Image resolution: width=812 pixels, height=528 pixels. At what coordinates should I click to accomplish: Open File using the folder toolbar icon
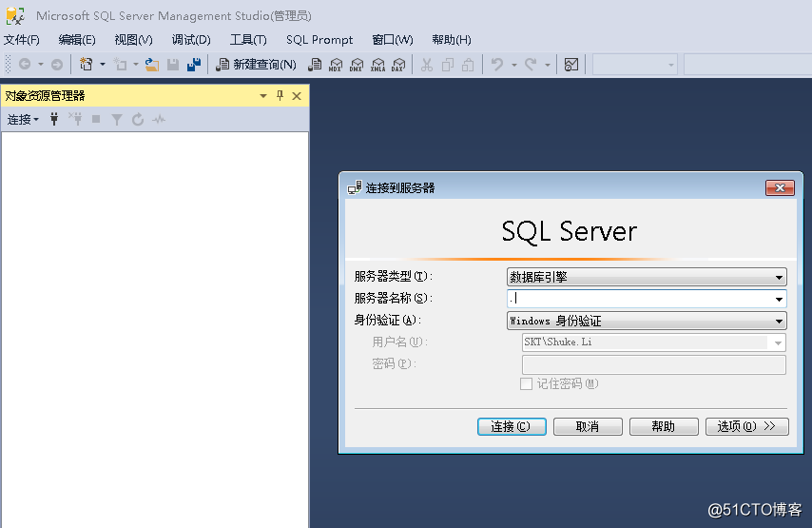coord(152,65)
